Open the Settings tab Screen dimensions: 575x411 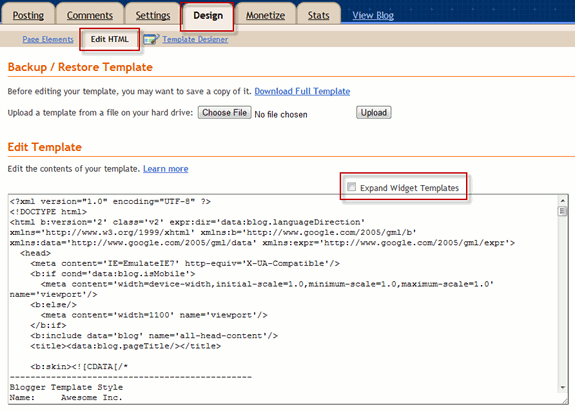pyautogui.click(x=153, y=15)
